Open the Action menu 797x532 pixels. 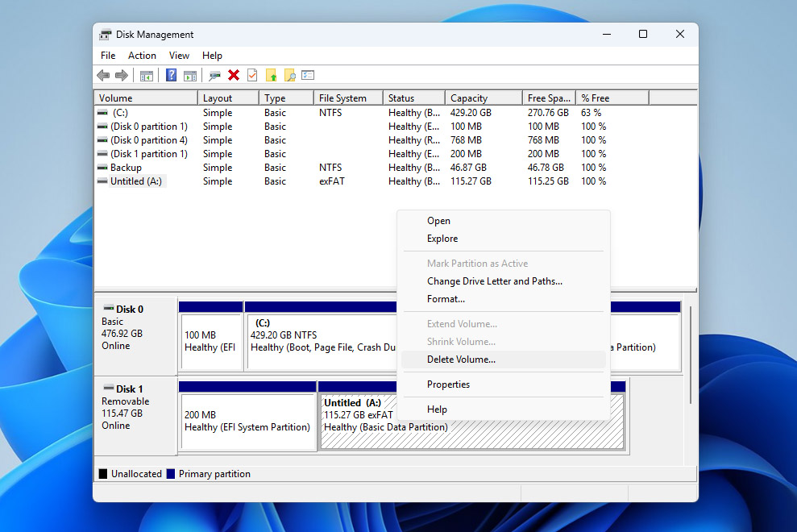click(x=142, y=55)
